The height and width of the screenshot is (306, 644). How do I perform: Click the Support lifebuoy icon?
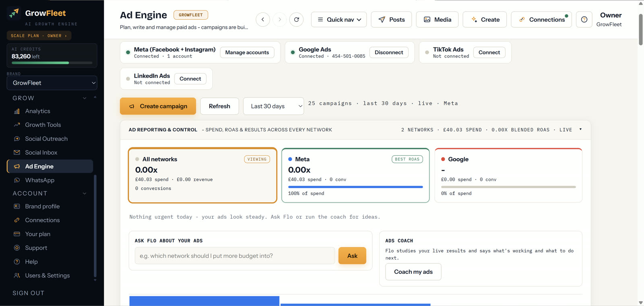coord(17,248)
